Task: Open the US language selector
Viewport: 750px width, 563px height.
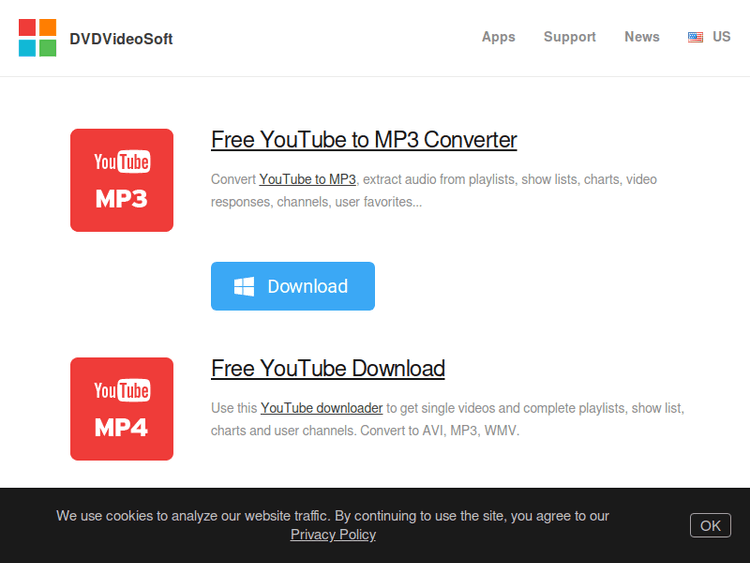Action: pyautogui.click(x=709, y=37)
